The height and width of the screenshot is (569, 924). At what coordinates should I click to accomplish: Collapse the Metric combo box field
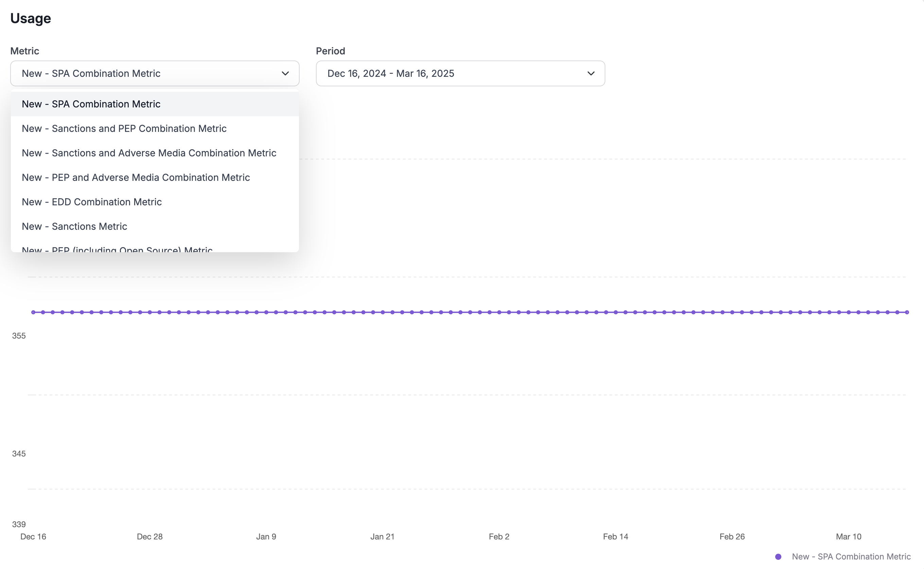[150, 73]
